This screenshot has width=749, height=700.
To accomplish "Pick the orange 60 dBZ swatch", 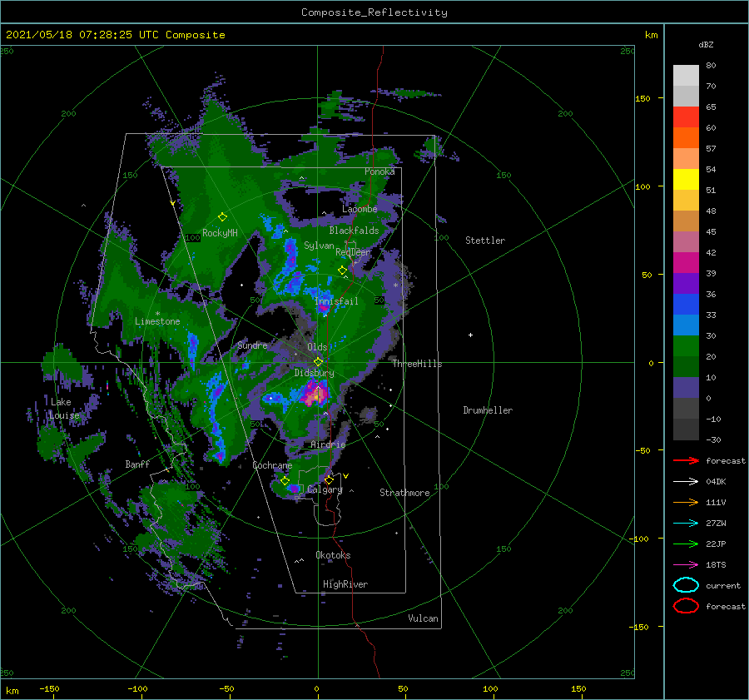I will [x=686, y=137].
